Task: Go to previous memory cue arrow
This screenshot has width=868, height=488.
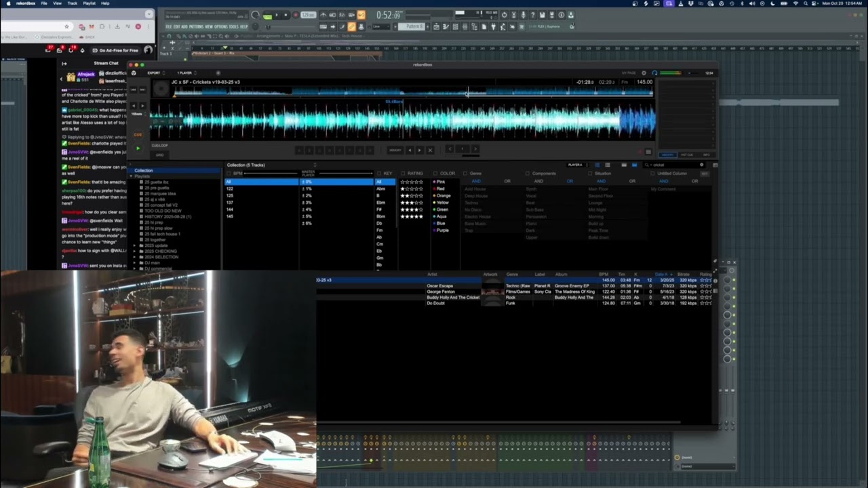Action: [x=409, y=150]
